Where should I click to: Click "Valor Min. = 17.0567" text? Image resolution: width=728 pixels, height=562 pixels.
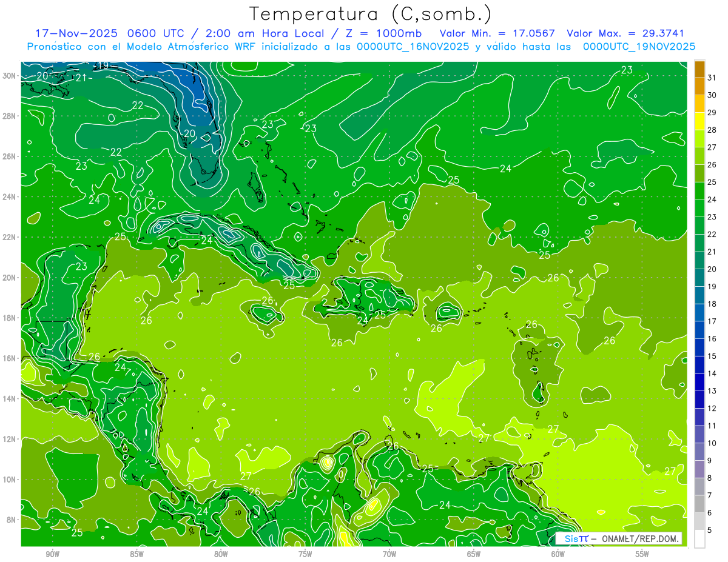pos(497,34)
